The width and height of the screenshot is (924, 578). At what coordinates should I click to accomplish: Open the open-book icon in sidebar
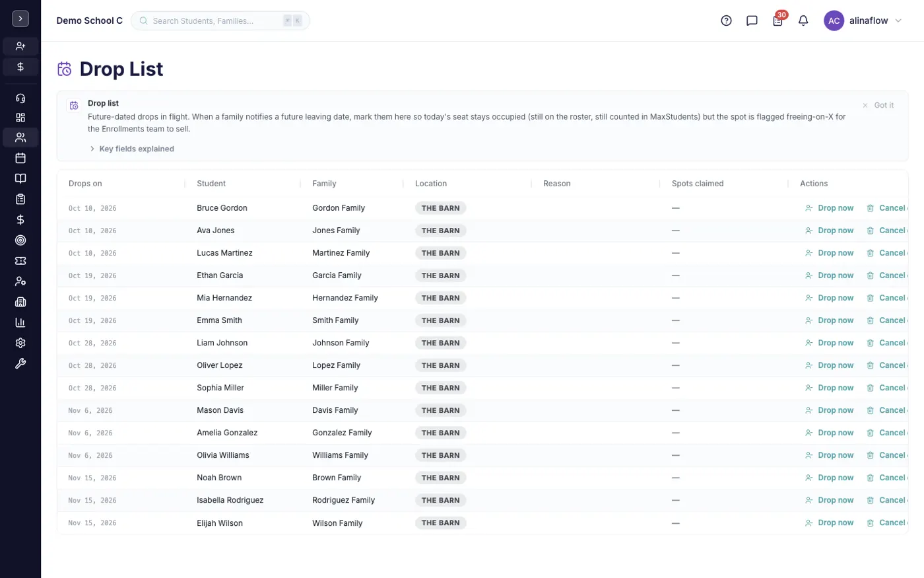[20, 178]
